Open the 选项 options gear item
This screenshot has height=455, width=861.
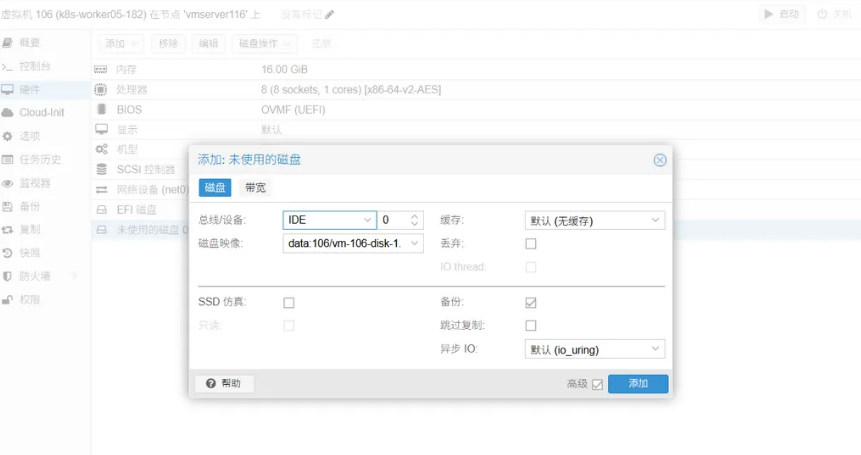pos(29,136)
